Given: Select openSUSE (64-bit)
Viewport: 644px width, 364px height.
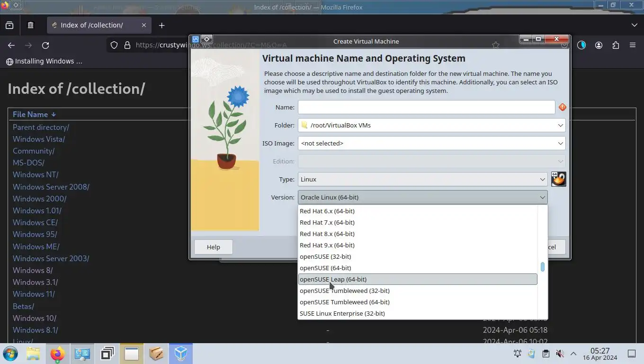Looking at the screenshot, I should tap(418, 268).
